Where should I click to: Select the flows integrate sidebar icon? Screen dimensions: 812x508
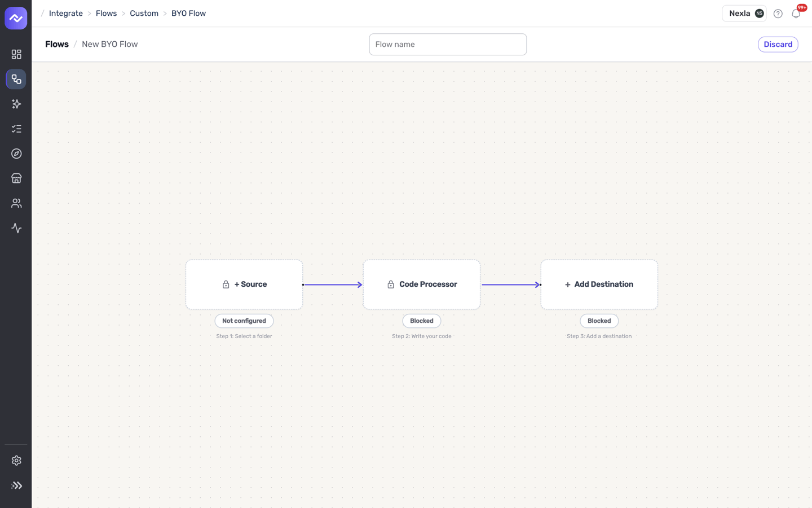point(16,79)
